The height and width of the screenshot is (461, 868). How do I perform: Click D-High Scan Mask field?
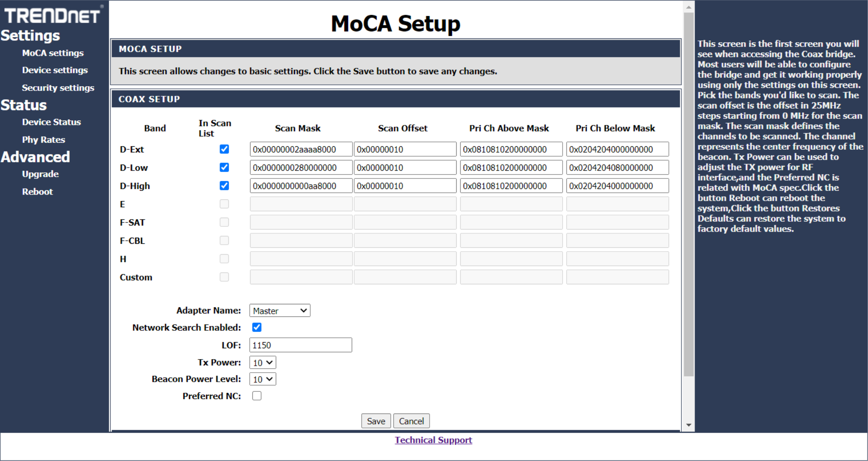click(x=301, y=186)
